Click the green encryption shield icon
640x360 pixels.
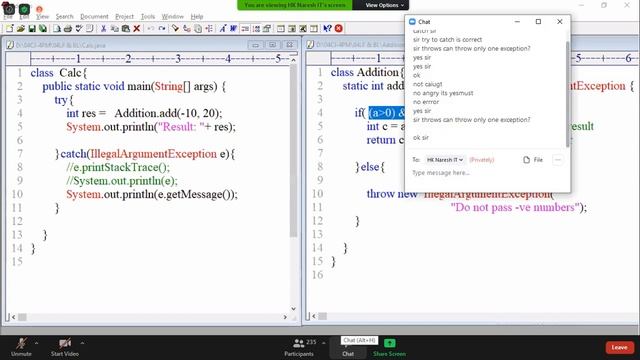pyautogui.click(x=24, y=9)
